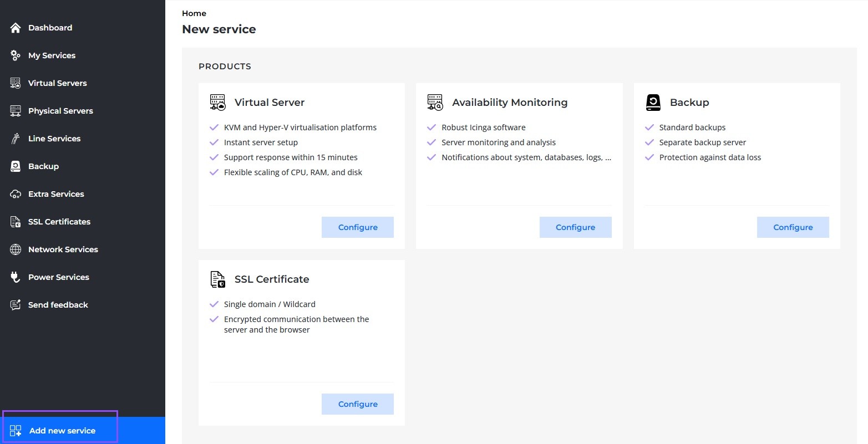The width and height of the screenshot is (868, 444).
Task: Open the Network Services menu item
Action: [x=63, y=249]
